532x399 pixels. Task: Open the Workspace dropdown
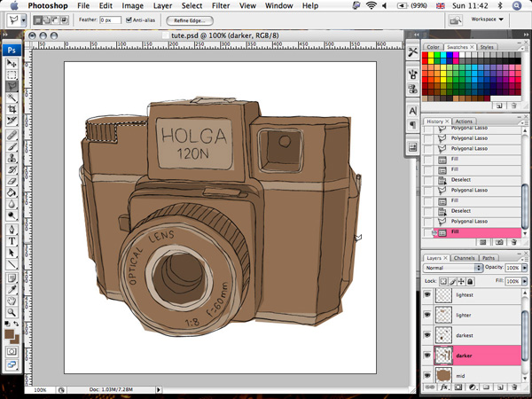pyautogui.click(x=487, y=20)
